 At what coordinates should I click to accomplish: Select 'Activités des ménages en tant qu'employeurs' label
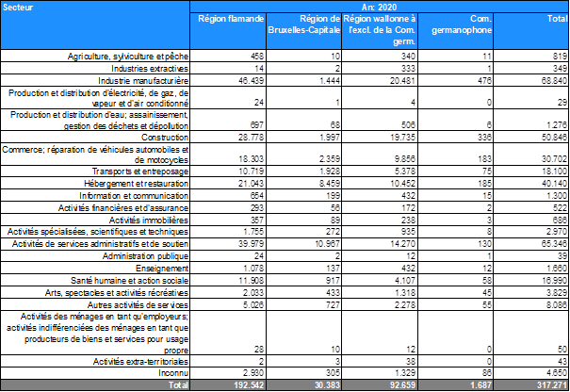pyautogui.click(x=97, y=333)
